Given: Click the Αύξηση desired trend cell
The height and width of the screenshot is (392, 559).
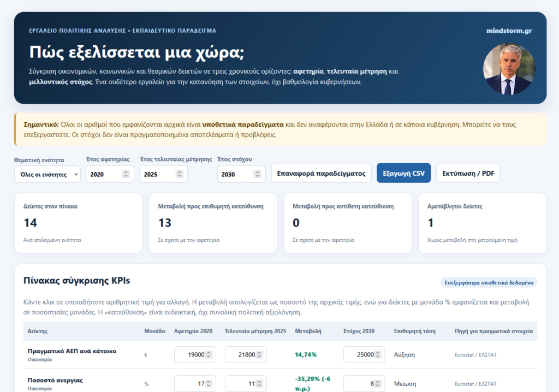Looking at the screenshot, I should (405, 354).
